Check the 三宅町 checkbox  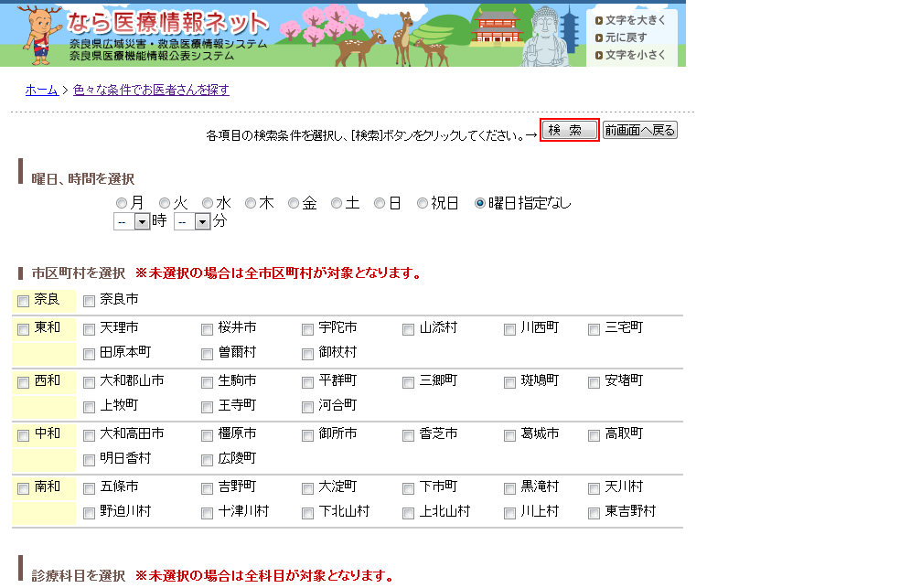[594, 329]
